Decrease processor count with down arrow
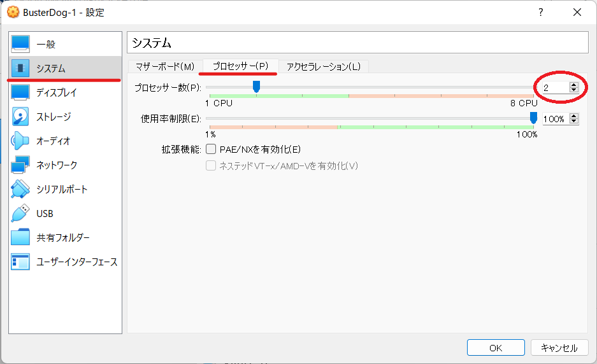The height and width of the screenshot is (364, 597). coord(574,90)
